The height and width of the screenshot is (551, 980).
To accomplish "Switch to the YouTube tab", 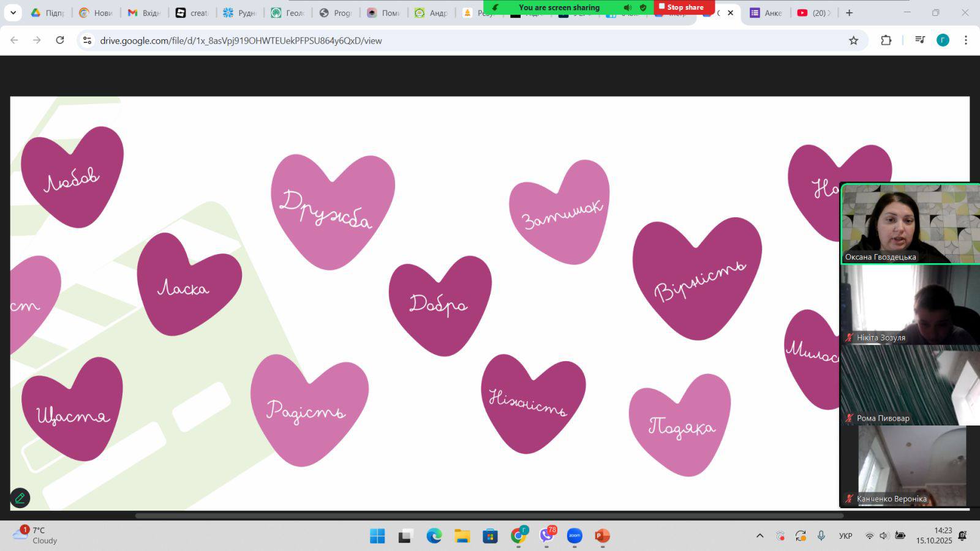I will pyautogui.click(x=813, y=13).
